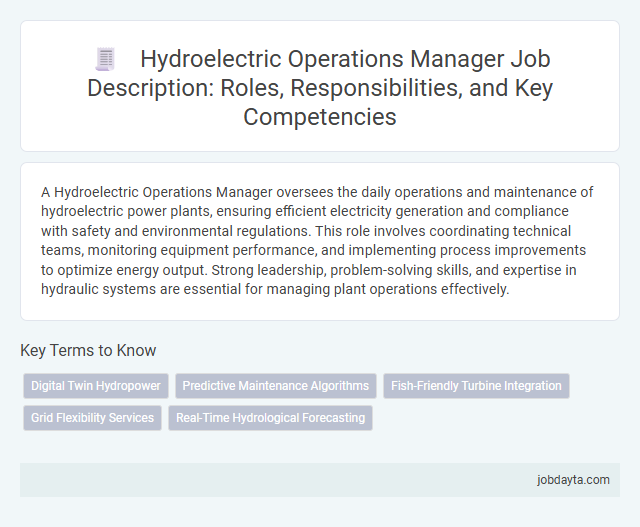The height and width of the screenshot is (527, 640).
Task: Click the Key Terms to Know heading
Action: click(x=88, y=350)
